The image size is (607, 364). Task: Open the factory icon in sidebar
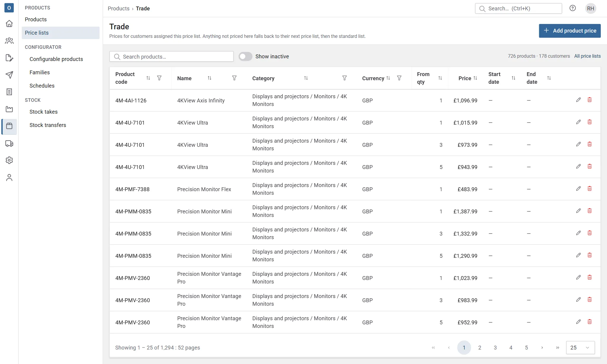(x=9, y=109)
